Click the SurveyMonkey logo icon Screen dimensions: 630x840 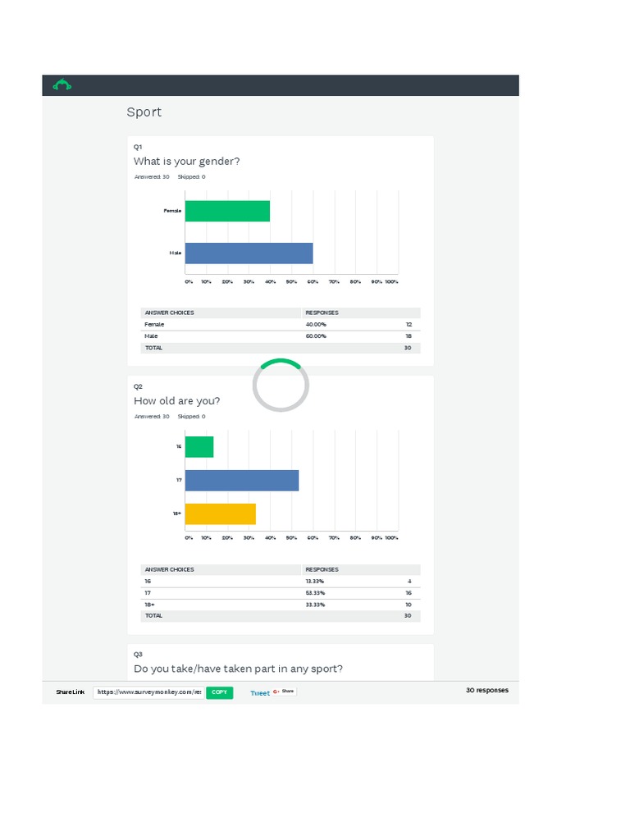[62, 84]
